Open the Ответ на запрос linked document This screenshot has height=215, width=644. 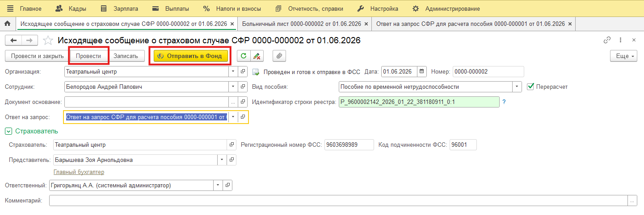pos(244,117)
